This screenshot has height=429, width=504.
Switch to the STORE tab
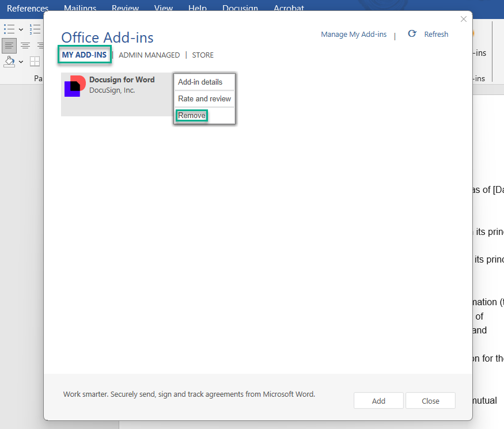203,55
